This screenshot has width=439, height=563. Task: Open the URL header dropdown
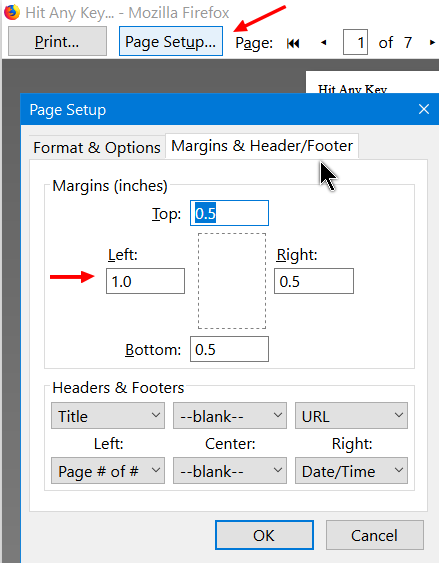tap(351, 416)
